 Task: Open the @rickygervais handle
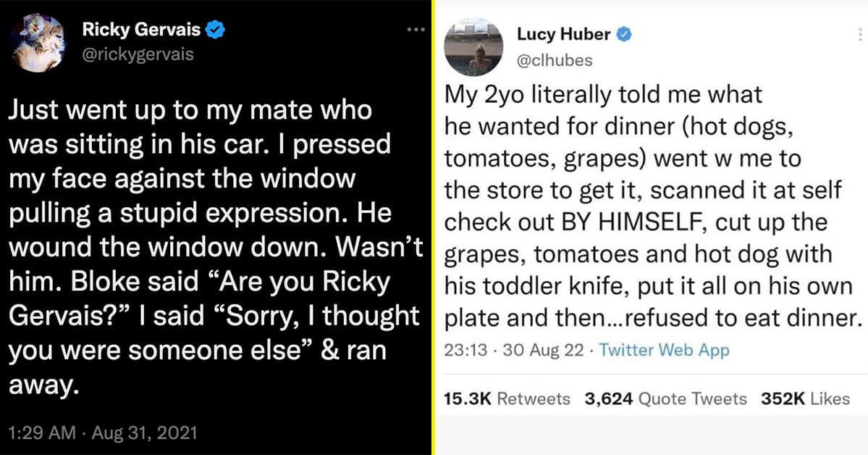coord(138,54)
